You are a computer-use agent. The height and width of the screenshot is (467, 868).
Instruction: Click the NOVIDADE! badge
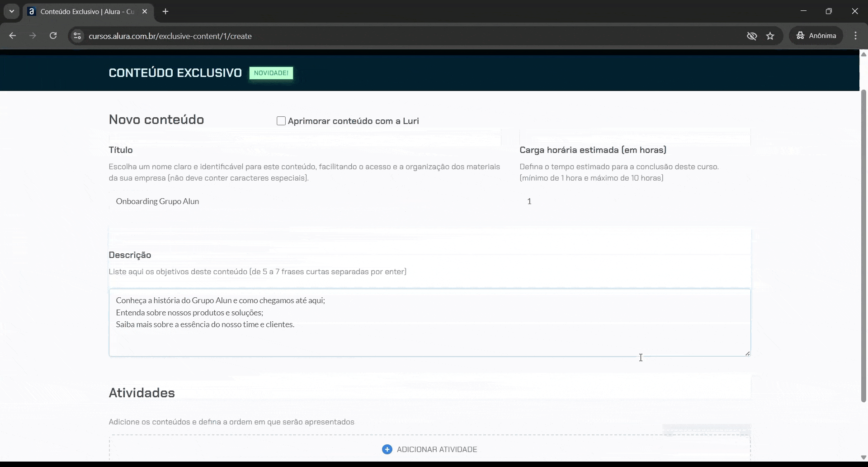point(271,73)
